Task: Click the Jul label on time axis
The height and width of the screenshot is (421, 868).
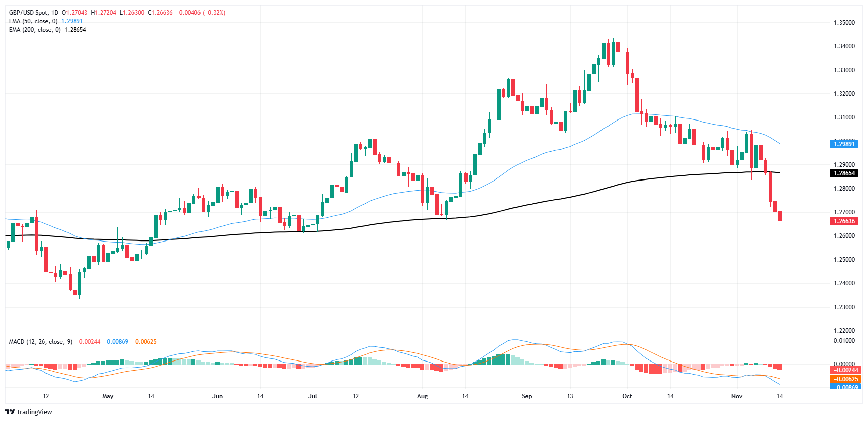Action: click(313, 396)
